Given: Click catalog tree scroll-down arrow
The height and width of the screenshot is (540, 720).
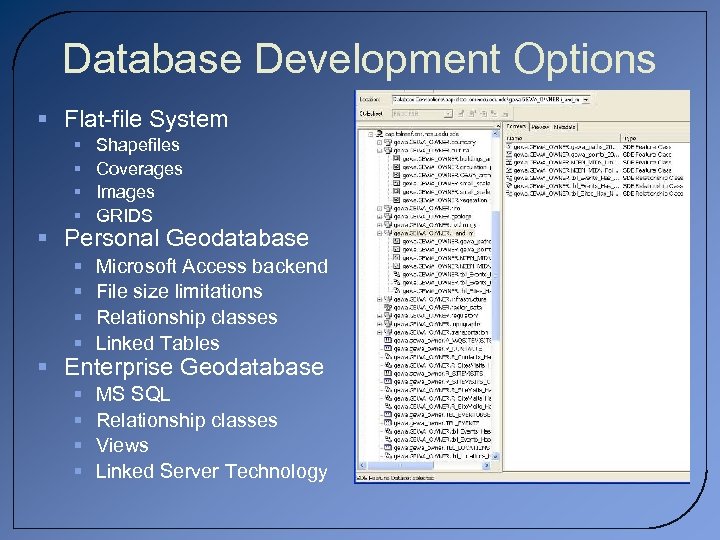Looking at the screenshot, I should [495, 456].
